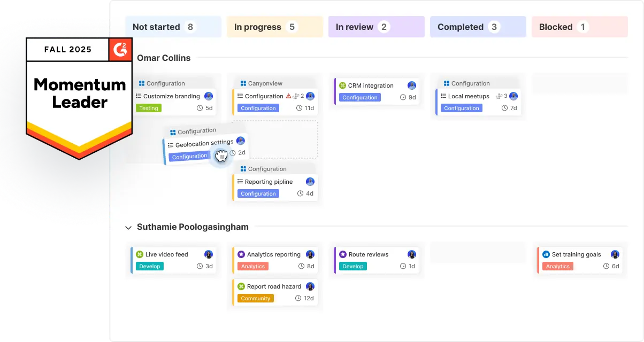Collapse the Suthamie Poologasingham section
Viewport: 644px width, 342px height.
click(x=128, y=227)
